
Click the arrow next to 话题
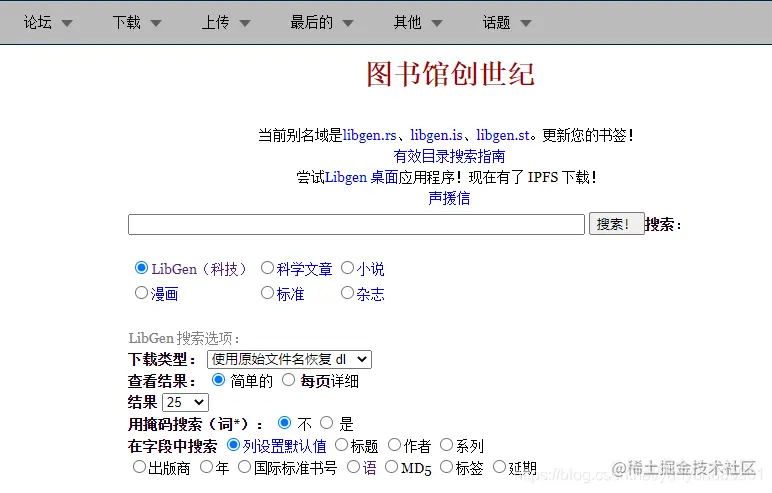[x=526, y=23]
